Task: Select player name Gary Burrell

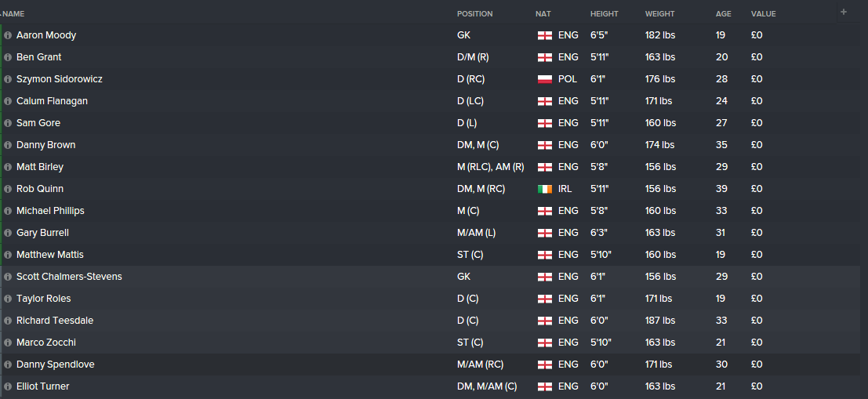Action: tap(42, 233)
